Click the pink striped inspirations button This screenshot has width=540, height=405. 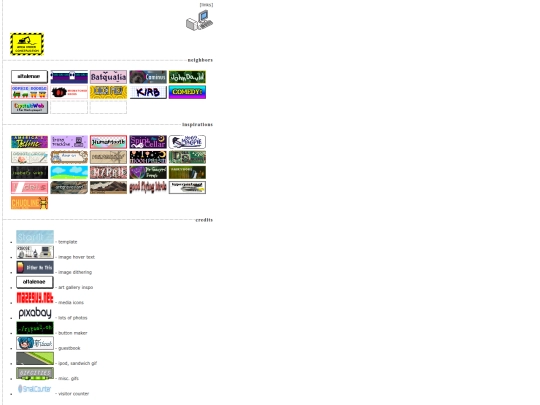click(x=29, y=187)
